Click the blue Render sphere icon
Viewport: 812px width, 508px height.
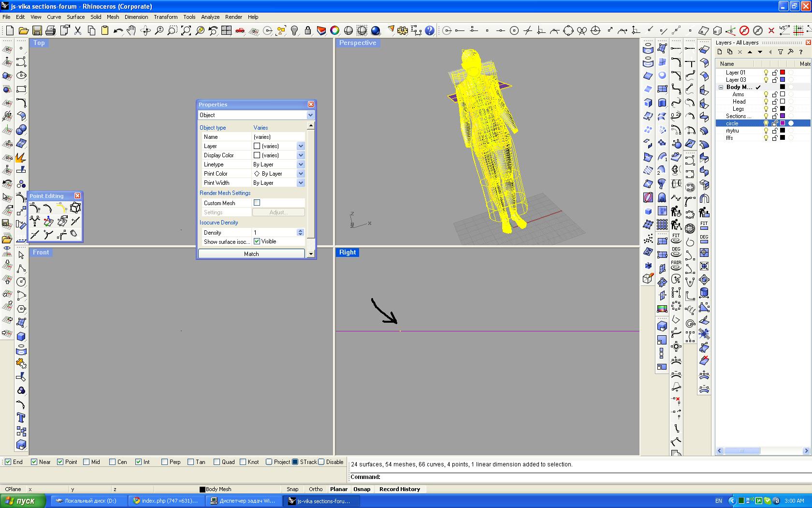pyautogui.click(x=376, y=30)
